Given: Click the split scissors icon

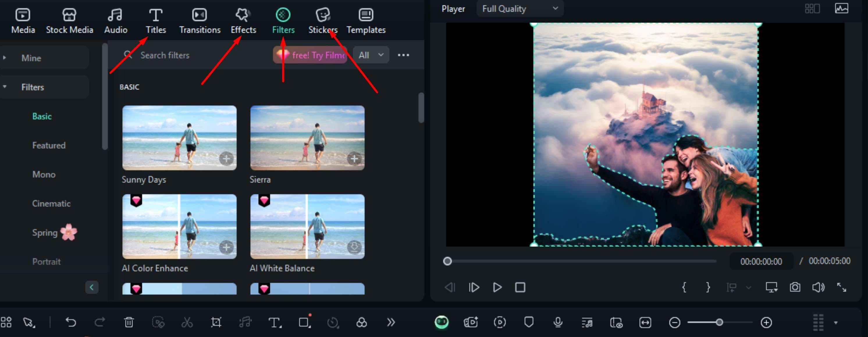Looking at the screenshot, I should 187,322.
